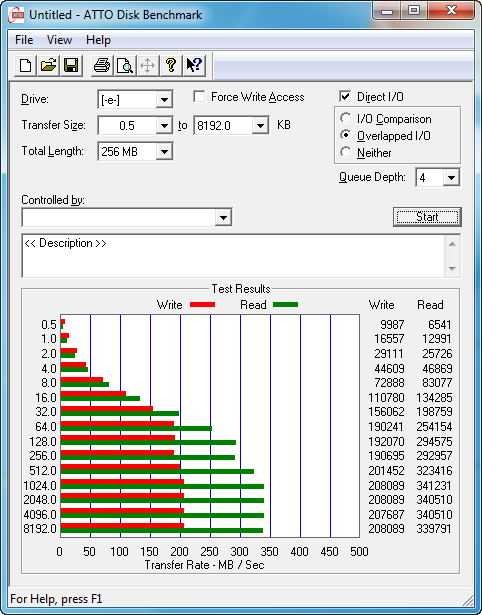Image resolution: width=482 pixels, height=615 pixels.
Task: Open Print Preview magnifier icon
Action: (125, 65)
